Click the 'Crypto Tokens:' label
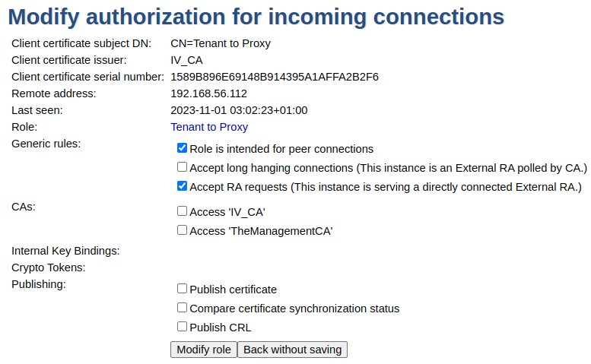Image resolution: width=591 pixels, height=364 pixels. click(x=48, y=267)
